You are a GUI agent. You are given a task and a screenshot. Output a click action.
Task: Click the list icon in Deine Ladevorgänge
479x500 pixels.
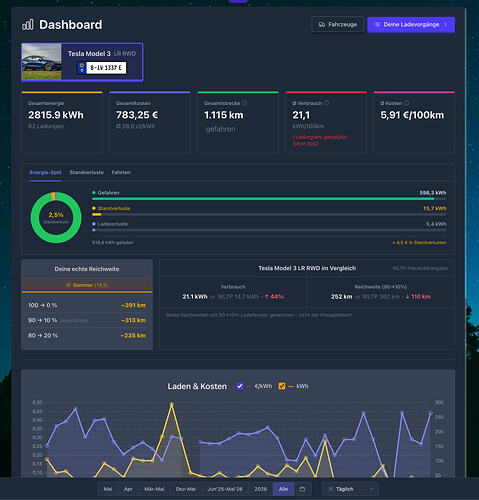pyautogui.click(x=377, y=25)
